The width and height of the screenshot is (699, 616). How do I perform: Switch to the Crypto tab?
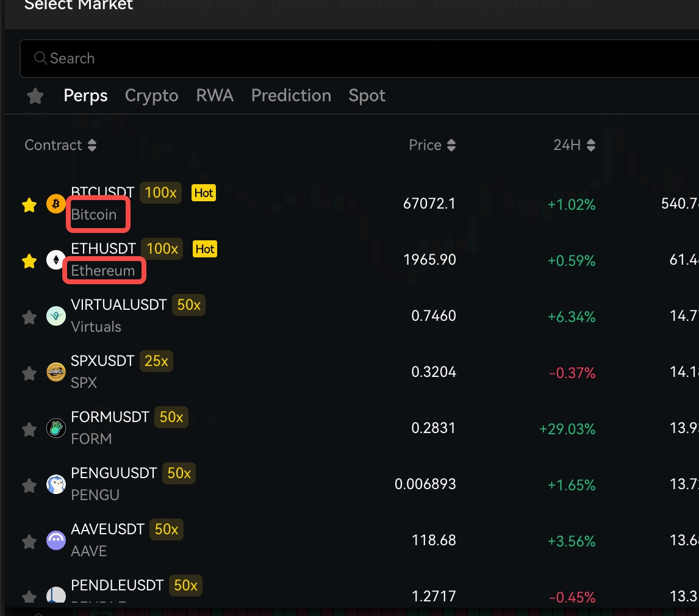(x=151, y=96)
